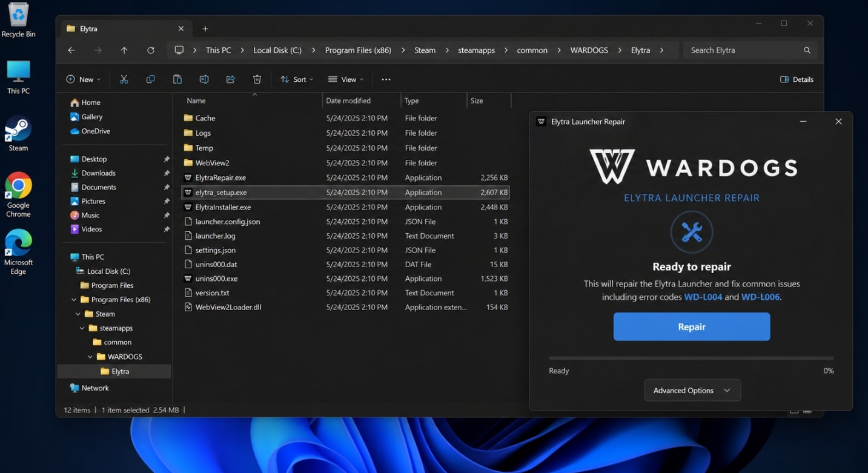Select the version.txt file name
This screenshot has height=473, width=868.
coord(212,293)
